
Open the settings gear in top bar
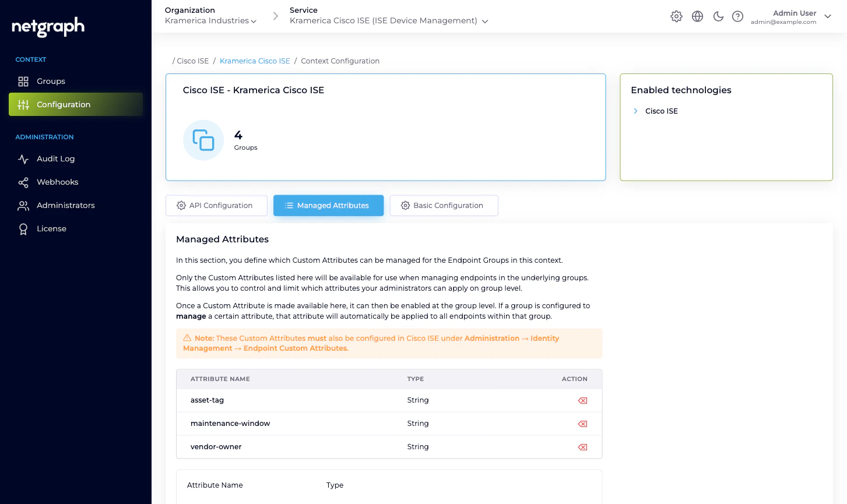click(x=676, y=16)
